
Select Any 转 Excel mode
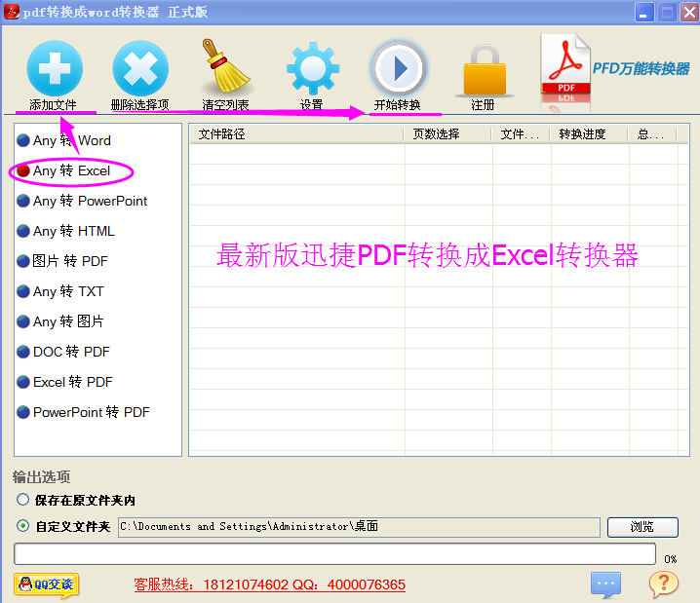pyautogui.click(x=63, y=170)
